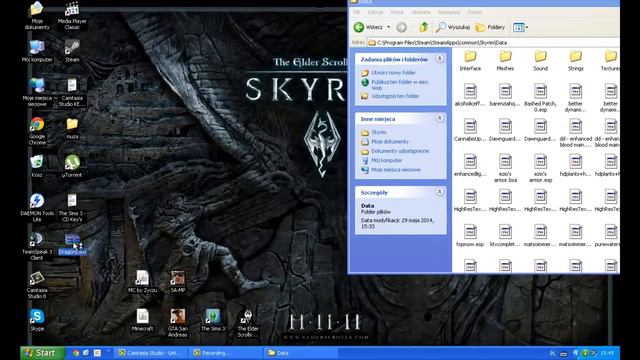Click the greyed forward navigation arrow
Viewport: 640px width, 360px height.
pos(402,27)
